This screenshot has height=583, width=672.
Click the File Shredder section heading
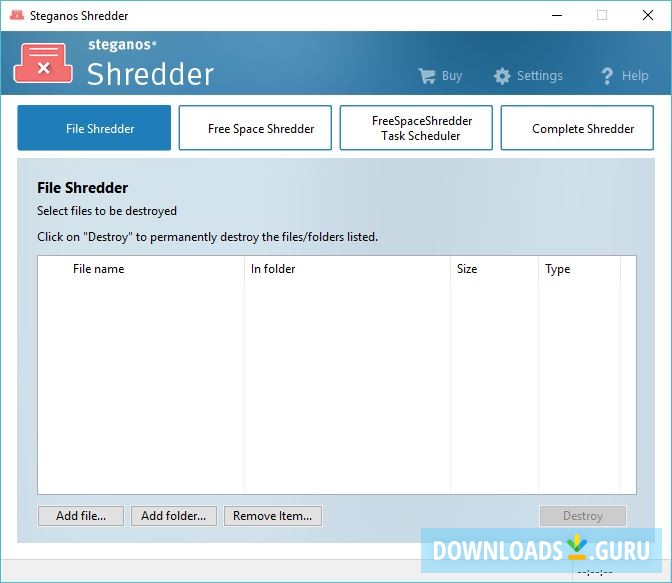click(x=82, y=188)
